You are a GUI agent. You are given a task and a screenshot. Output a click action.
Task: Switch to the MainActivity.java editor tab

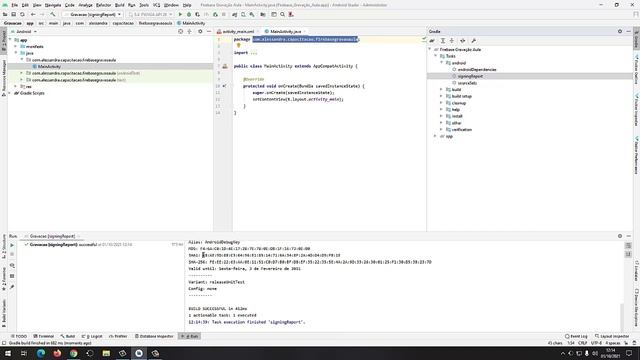tap(285, 31)
